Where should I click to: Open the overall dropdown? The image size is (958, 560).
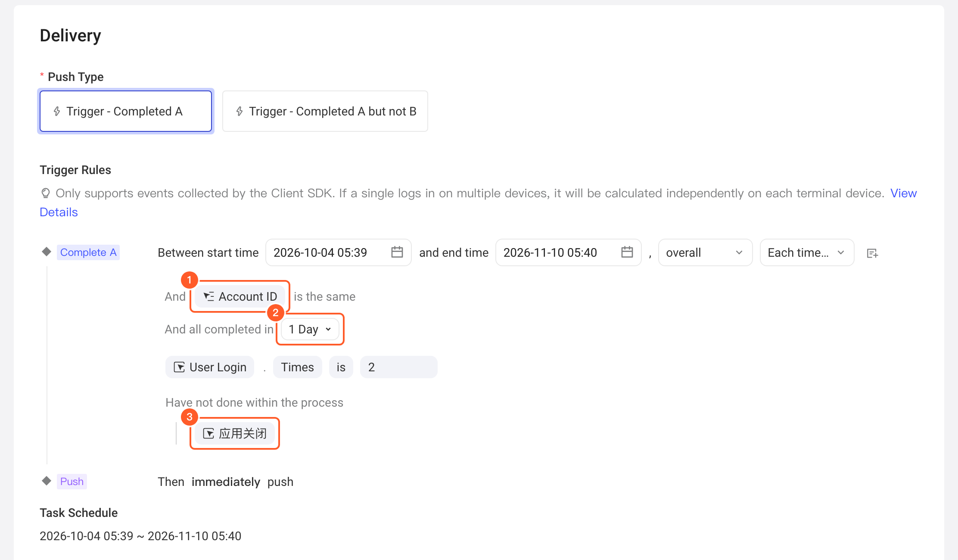(x=705, y=252)
